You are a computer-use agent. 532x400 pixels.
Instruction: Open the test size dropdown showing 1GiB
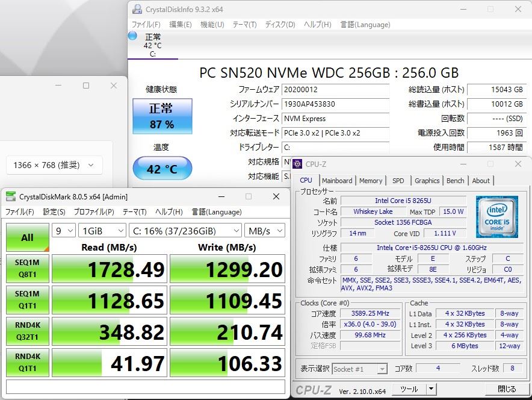point(102,231)
